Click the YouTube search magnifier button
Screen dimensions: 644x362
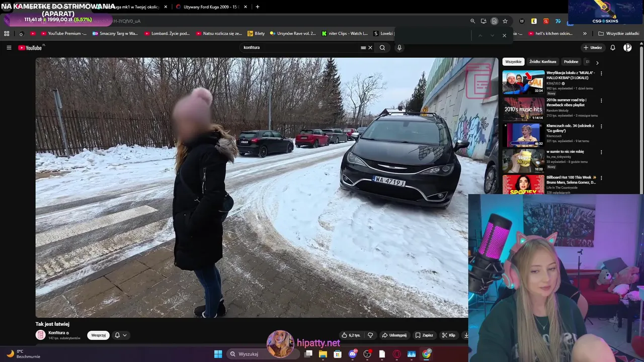click(382, 48)
